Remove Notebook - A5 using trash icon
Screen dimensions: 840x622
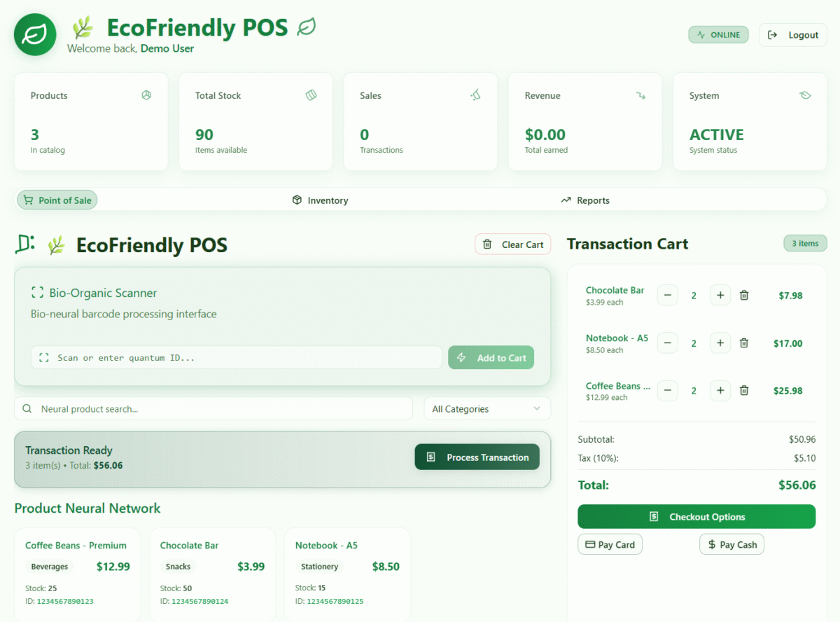click(x=744, y=343)
